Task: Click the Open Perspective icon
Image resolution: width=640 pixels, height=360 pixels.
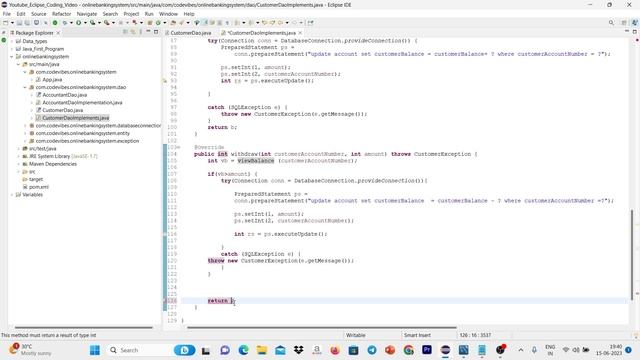Action: 624,23
